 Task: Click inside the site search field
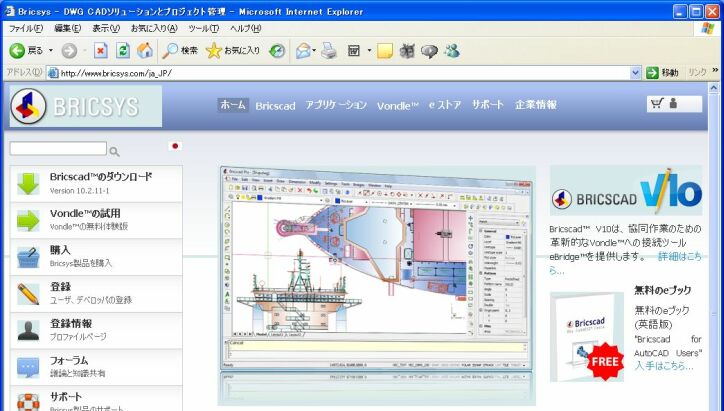pyautogui.click(x=58, y=148)
